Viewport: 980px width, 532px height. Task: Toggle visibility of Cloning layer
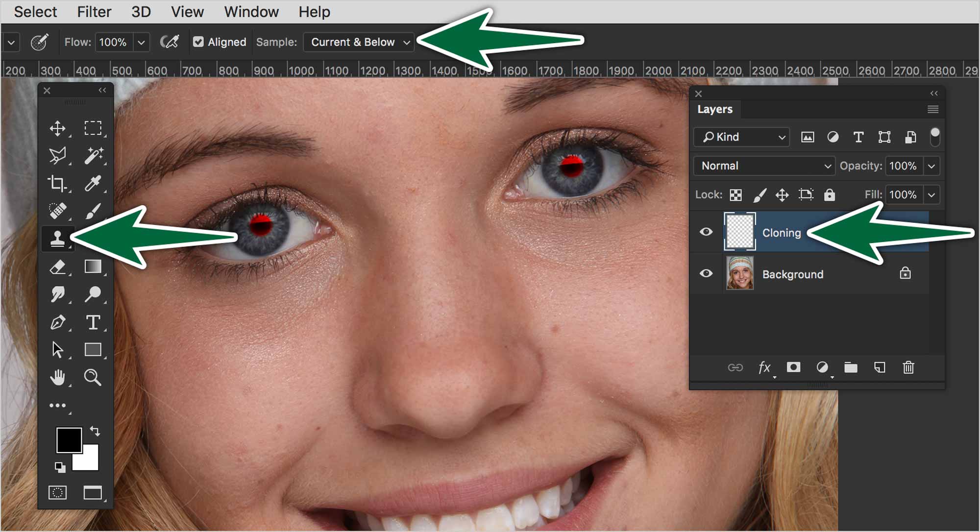pos(707,232)
